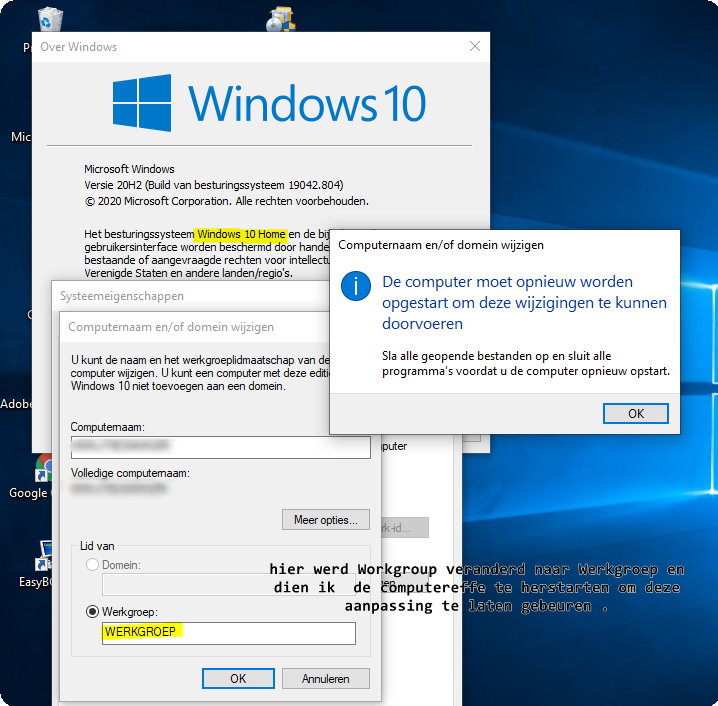Click into the WERKGROEP text field
The height and width of the screenshot is (706, 718).
[x=228, y=633]
